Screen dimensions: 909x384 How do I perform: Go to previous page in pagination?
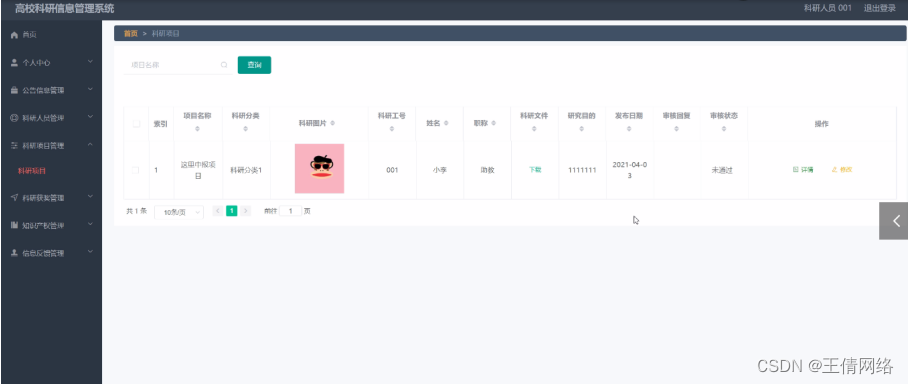click(x=218, y=211)
